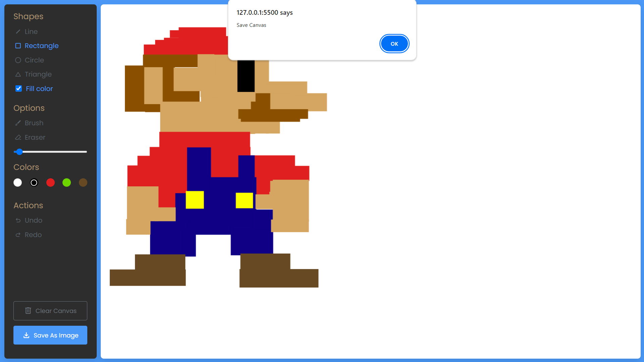The width and height of the screenshot is (644, 362).
Task: Click the Undo action label
Action: click(x=34, y=220)
